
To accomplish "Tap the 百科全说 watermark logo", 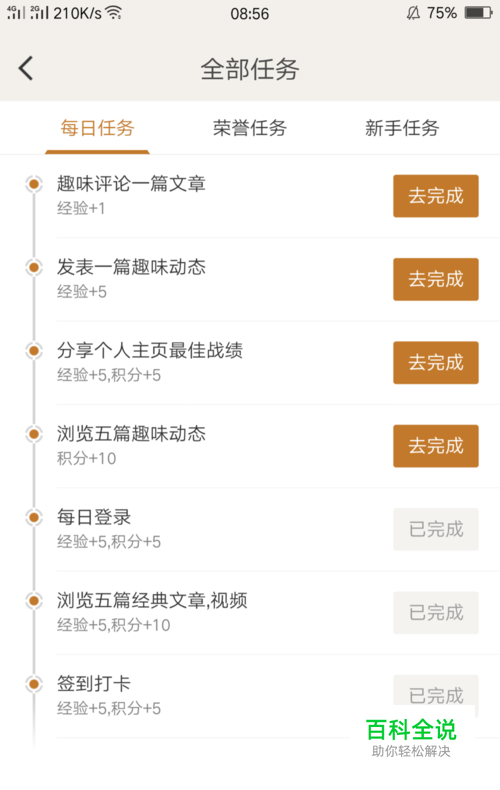I will (411, 738).
